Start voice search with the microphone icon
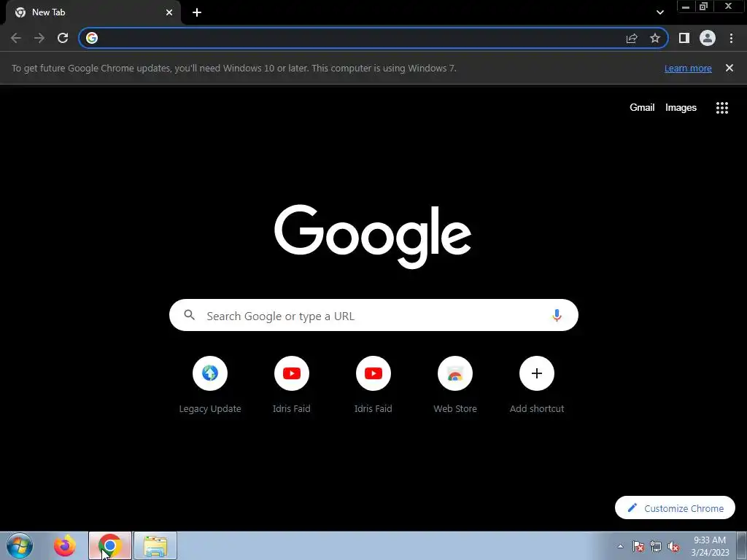The image size is (747, 560). pos(557,315)
